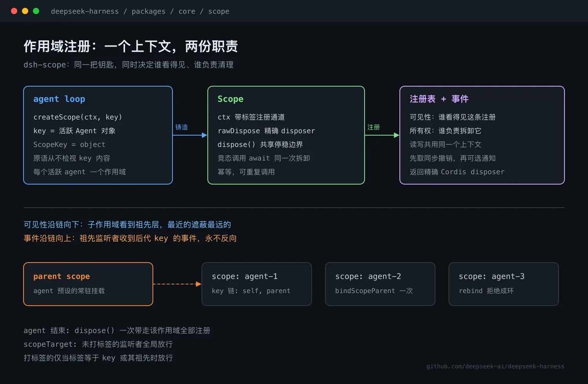Select the dispose() 共享停稳边界 line
Image resolution: width=588 pixels, height=384 pixels.
click(260, 145)
